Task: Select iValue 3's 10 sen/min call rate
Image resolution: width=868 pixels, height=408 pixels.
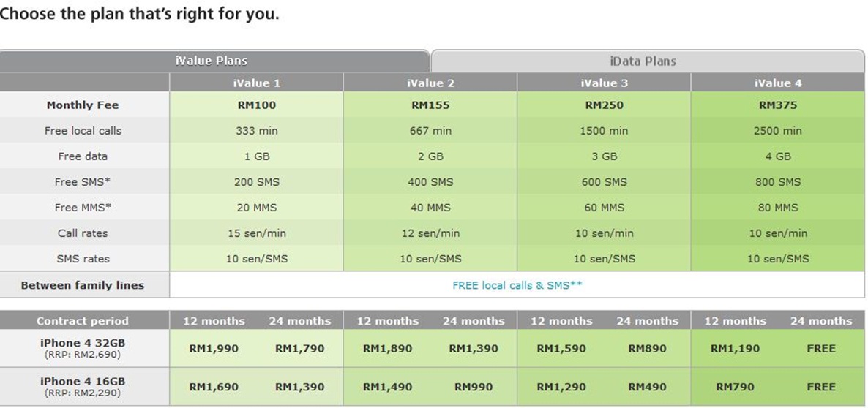Action: click(x=604, y=233)
